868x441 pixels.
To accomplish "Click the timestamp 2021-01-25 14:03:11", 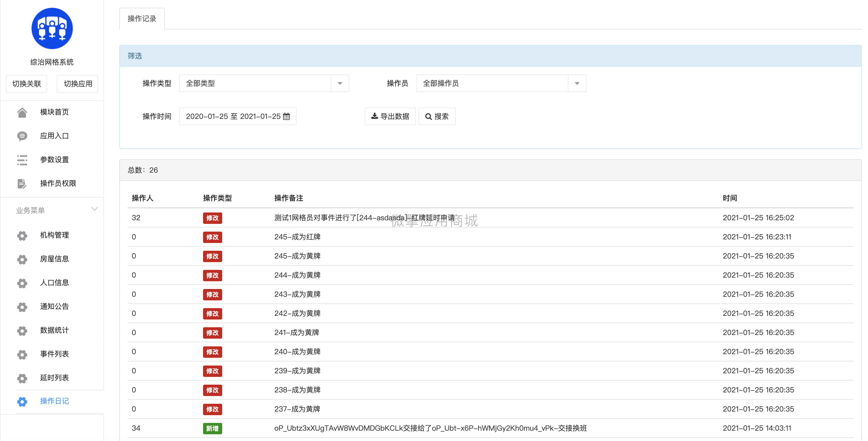I will [757, 428].
